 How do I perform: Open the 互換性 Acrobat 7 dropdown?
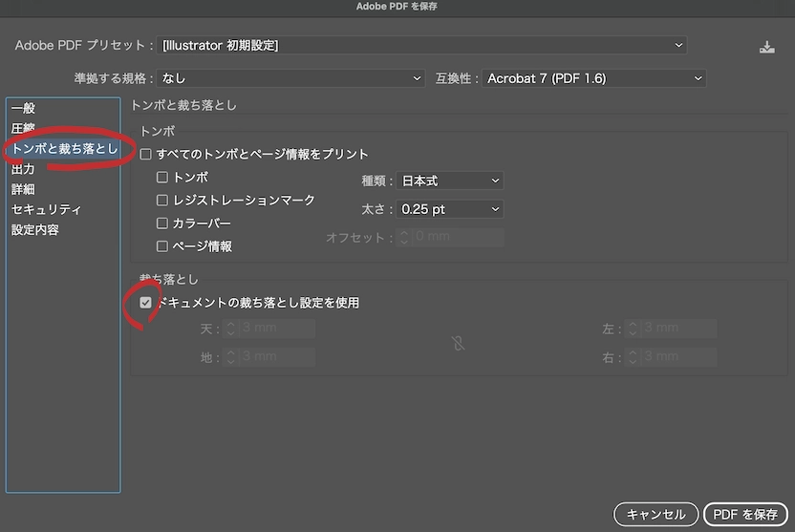[593, 78]
